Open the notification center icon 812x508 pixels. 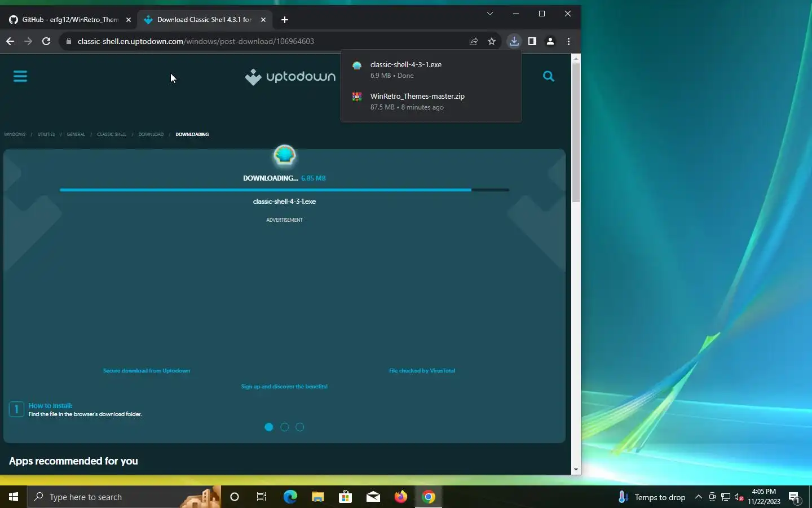pyautogui.click(x=795, y=497)
